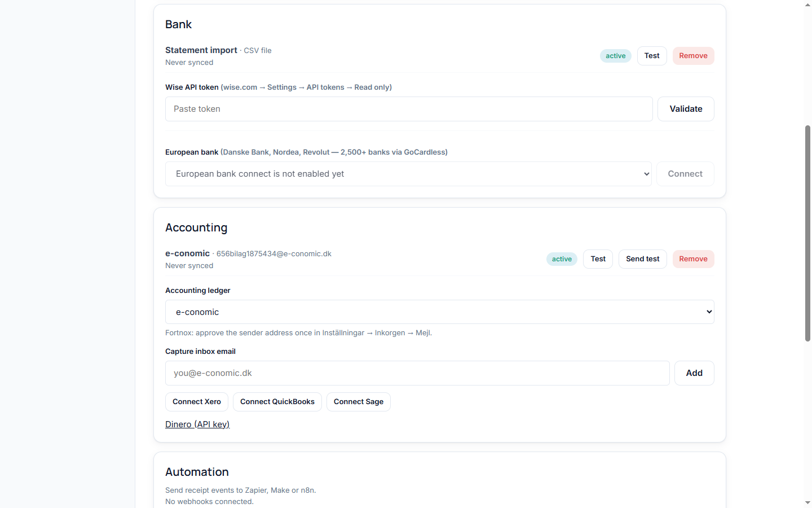Open the Dinero (API key) link
The height and width of the screenshot is (508, 812).
tap(197, 424)
